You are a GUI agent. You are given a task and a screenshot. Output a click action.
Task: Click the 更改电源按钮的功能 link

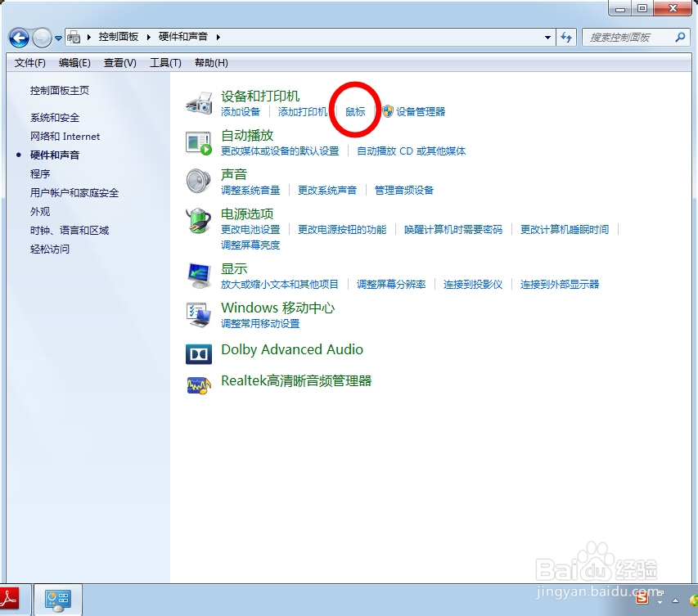pos(342,229)
